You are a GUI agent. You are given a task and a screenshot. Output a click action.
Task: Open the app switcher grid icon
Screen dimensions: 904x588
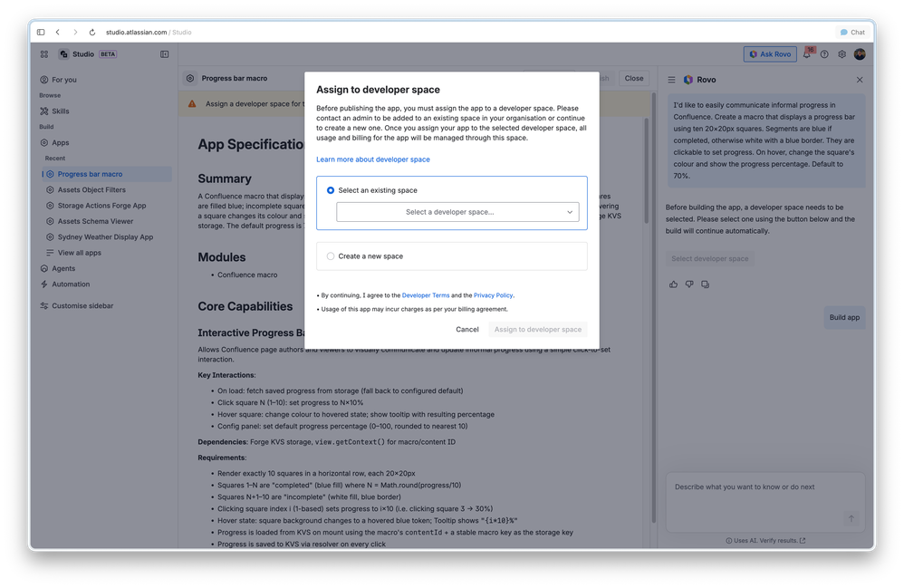(44, 54)
